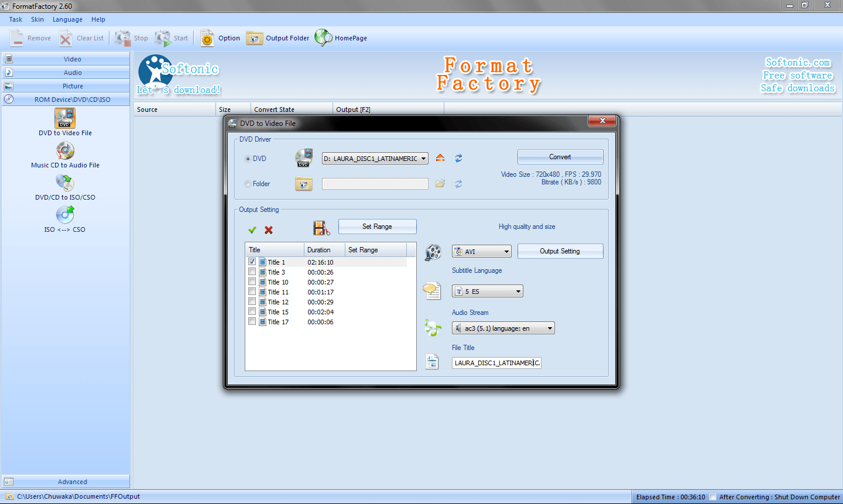Click the DVD disc icon beside DVD radio
Viewport: 843px width, 504px height.
point(304,158)
